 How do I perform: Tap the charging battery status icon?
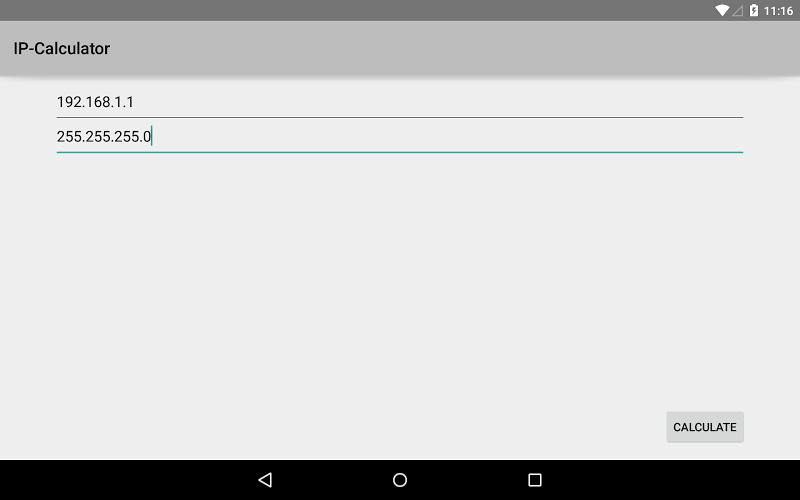[754, 10]
